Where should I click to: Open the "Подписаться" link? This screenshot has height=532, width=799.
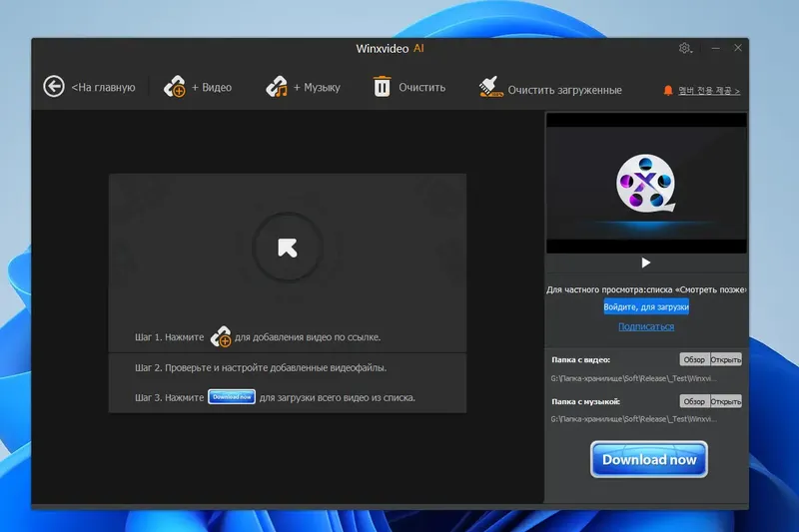point(646,326)
